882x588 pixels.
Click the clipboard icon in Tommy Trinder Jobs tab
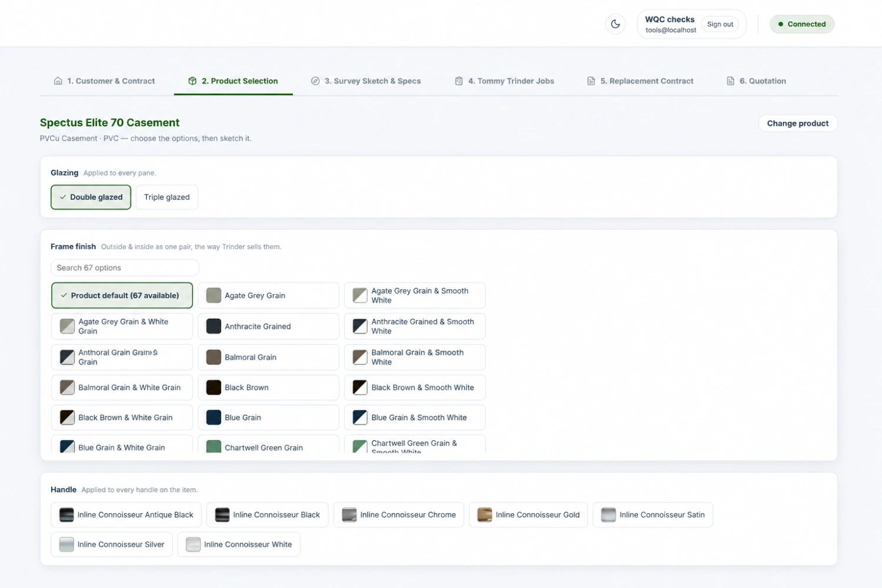(459, 81)
